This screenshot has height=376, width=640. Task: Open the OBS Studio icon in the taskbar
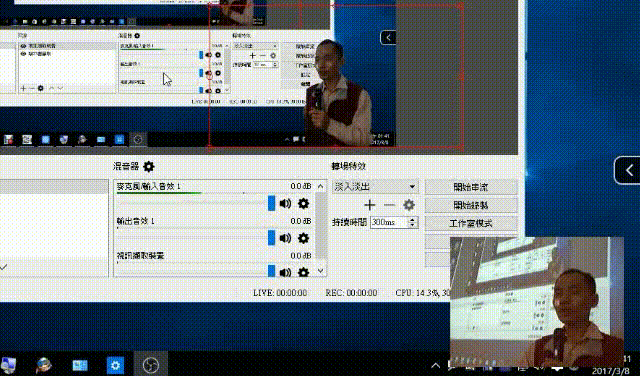click(151, 365)
